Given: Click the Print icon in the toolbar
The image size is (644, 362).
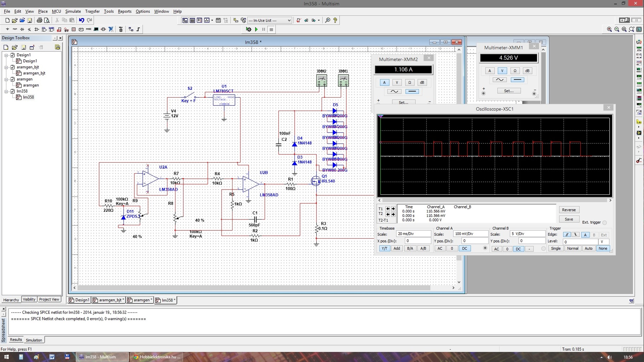Looking at the screenshot, I should [x=39, y=20].
